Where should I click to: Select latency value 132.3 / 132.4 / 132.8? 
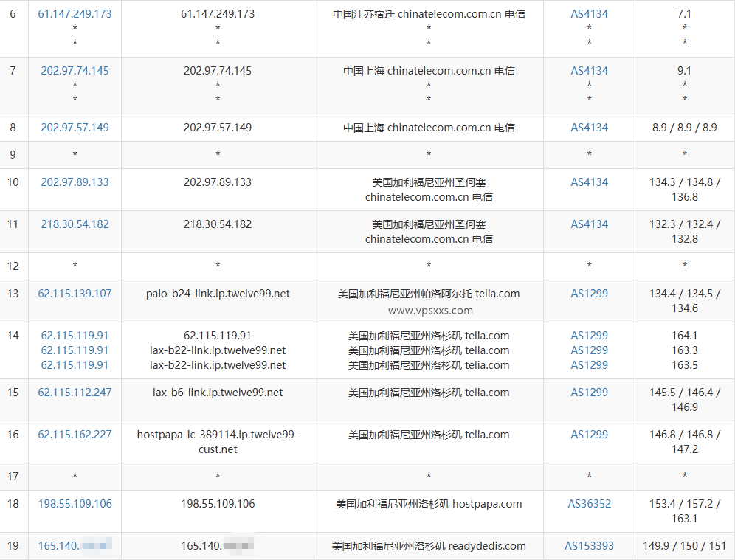click(684, 232)
